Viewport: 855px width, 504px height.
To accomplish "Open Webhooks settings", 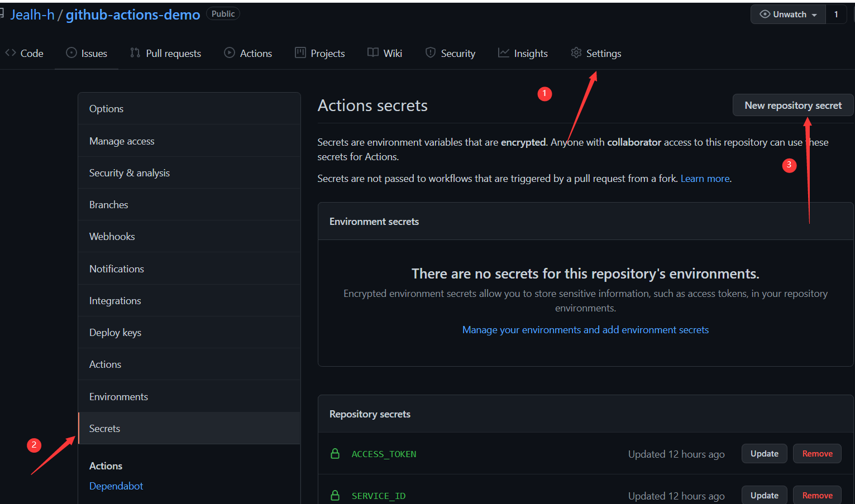I will point(189,236).
